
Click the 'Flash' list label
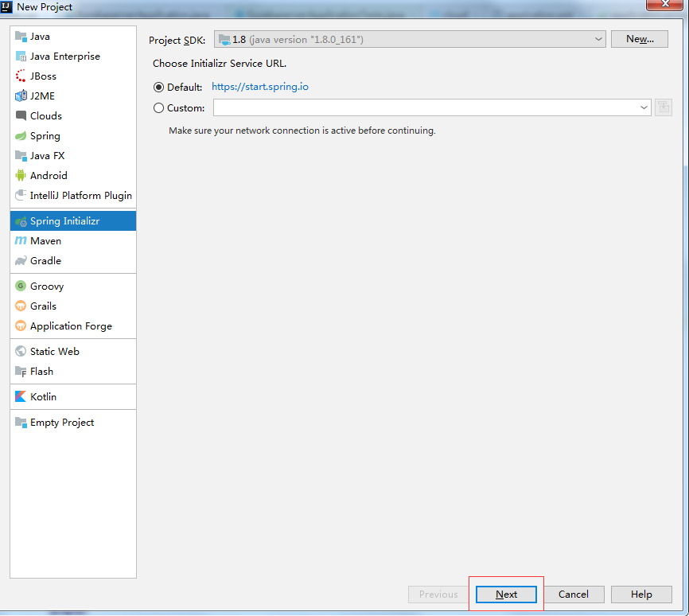(x=41, y=372)
